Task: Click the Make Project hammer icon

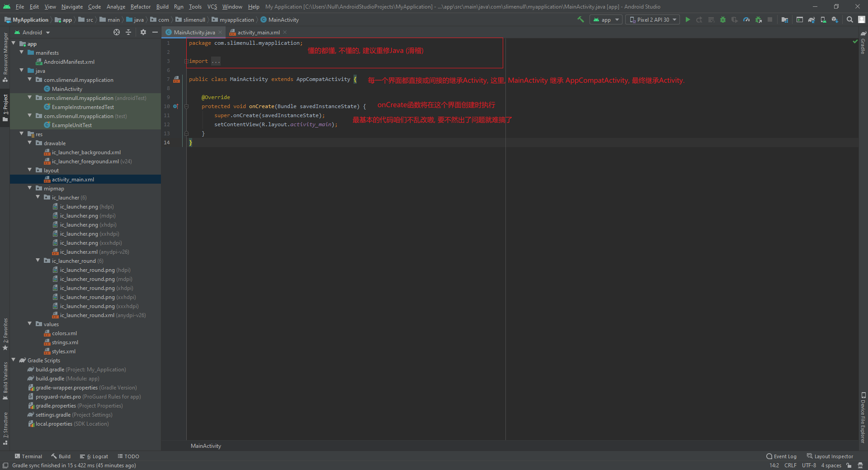Action: pyautogui.click(x=580, y=19)
